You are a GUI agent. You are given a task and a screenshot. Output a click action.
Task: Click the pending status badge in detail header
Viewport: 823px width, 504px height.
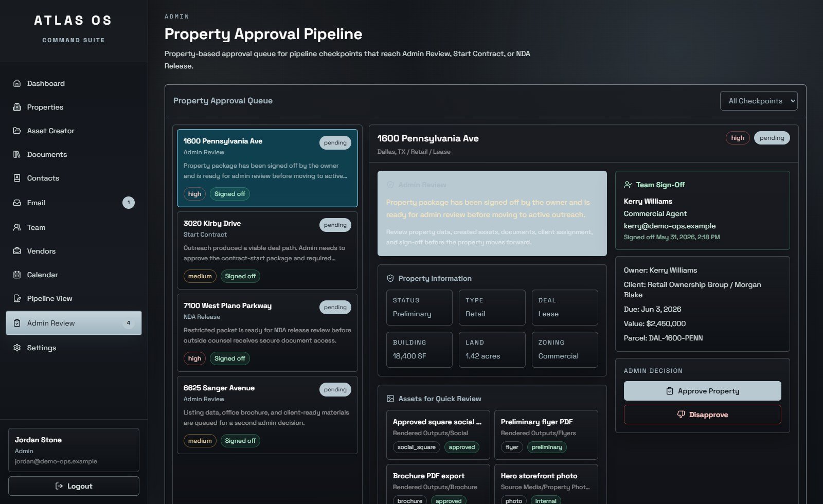772,138
